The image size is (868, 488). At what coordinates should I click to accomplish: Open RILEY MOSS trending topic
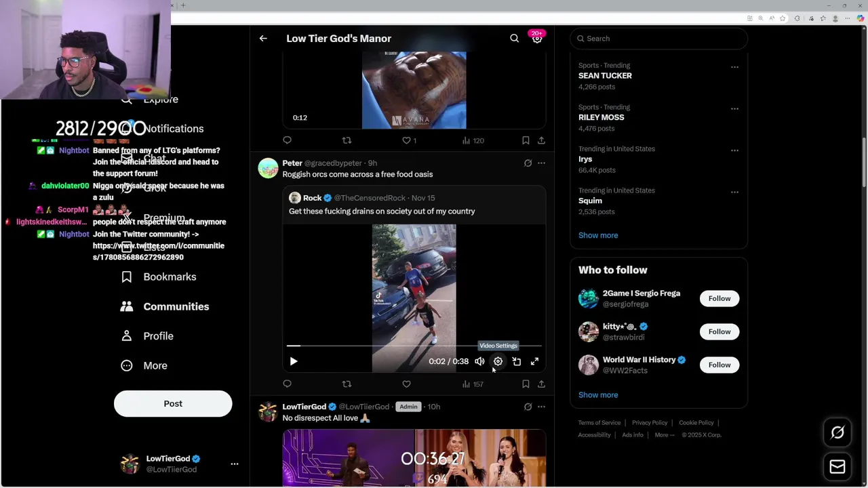point(601,117)
